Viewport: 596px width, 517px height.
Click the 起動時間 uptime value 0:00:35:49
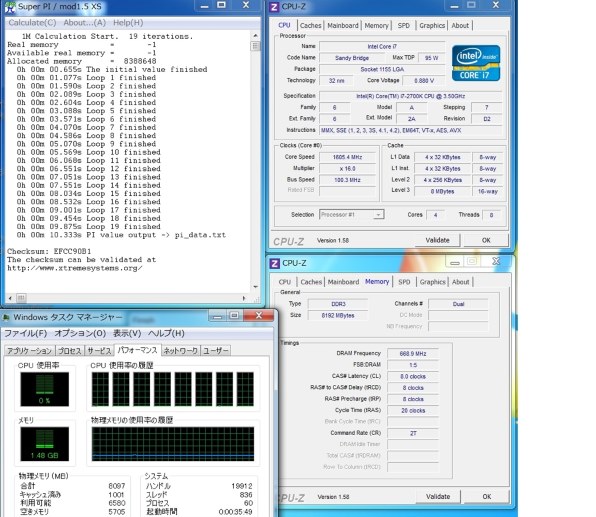tap(235, 512)
